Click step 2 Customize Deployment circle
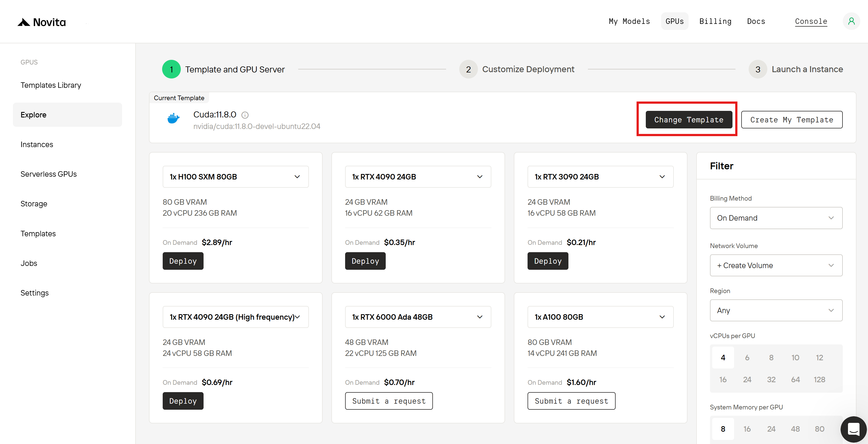 (468, 69)
